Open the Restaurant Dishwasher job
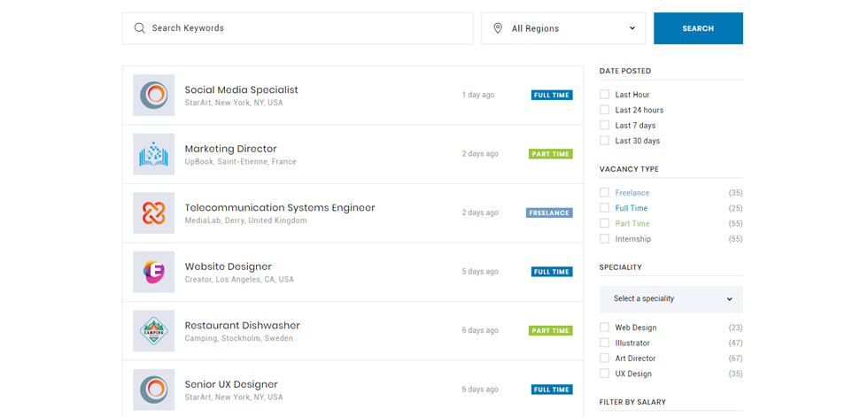This screenshot has height=417, width=868. 243,326
